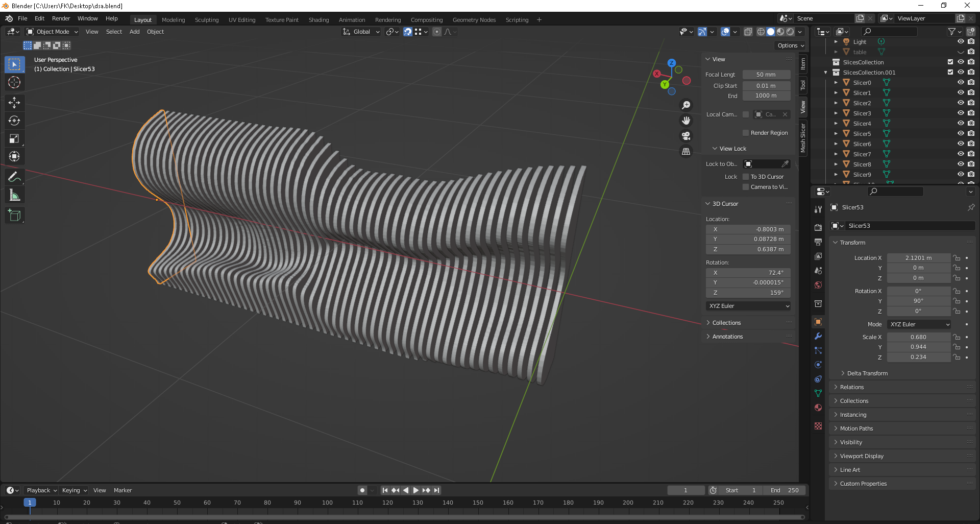The width and height of the screenshot is (980, 524).
Task: Select the Scale tool
Action: pos(14,139)
